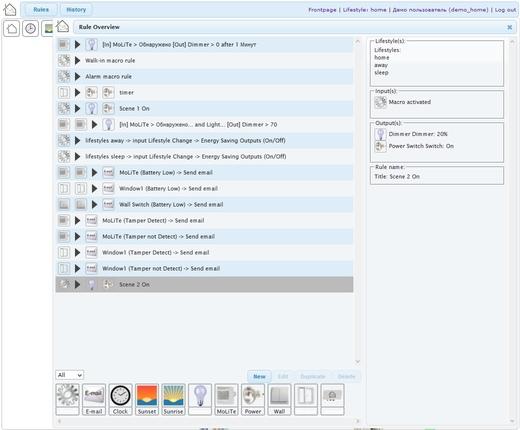
Task: Click the Delete rule button
Action: click(346, 377)
